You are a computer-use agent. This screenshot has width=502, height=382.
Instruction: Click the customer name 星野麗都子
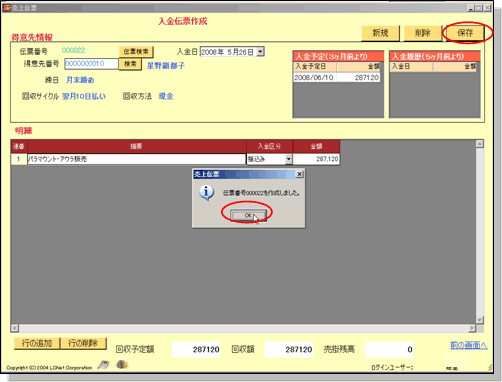(166, 66)
